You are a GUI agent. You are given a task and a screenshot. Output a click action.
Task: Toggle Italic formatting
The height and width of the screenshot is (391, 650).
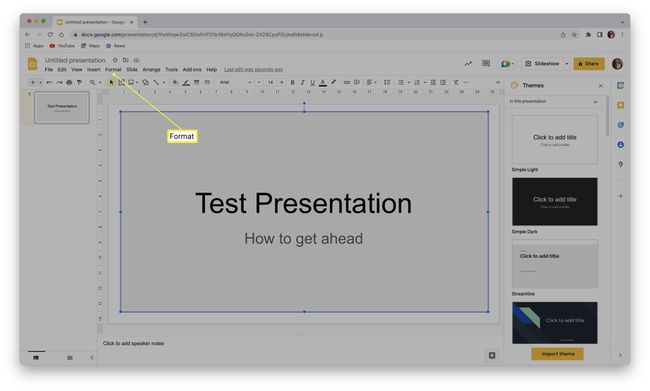(x=303, y=83)
